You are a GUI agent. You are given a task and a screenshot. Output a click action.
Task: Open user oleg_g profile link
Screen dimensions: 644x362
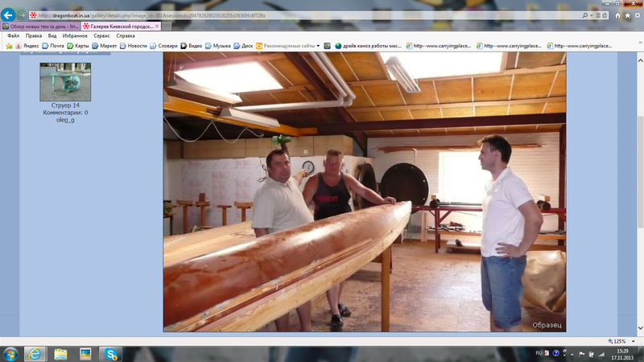tap(65, 120)
